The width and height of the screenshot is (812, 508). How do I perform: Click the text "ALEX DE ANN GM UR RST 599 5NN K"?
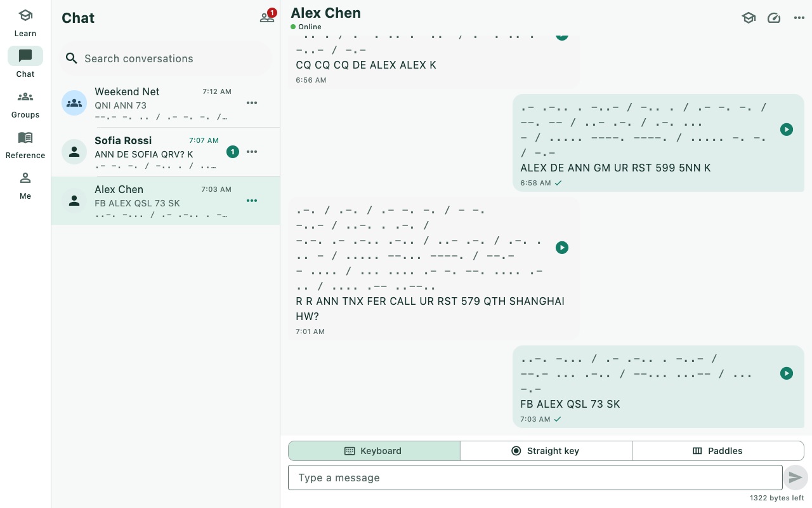(615, 168)
